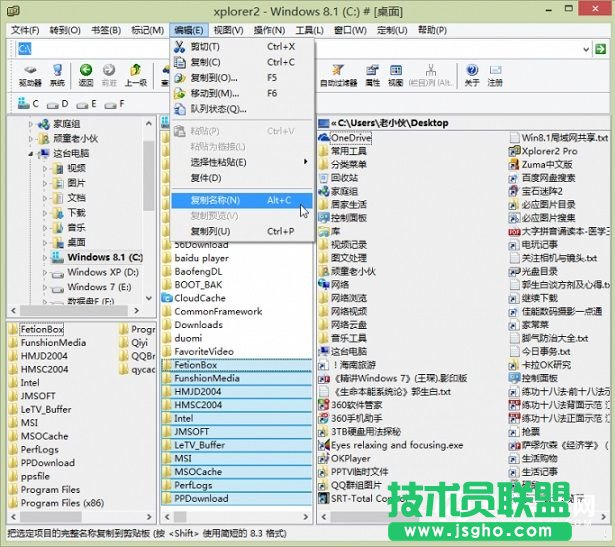
Task: Collapse the 这台电脑 tree node
Action: point(31,154)
